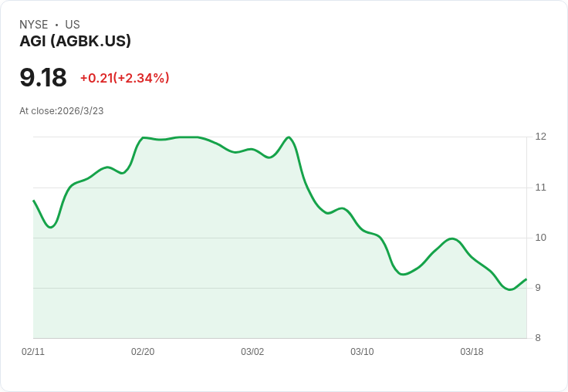Select the 03/10 date label on x-axis
The width and height of the screenshot is (568, 392).
pyautogui.click(x=362, y=352)
